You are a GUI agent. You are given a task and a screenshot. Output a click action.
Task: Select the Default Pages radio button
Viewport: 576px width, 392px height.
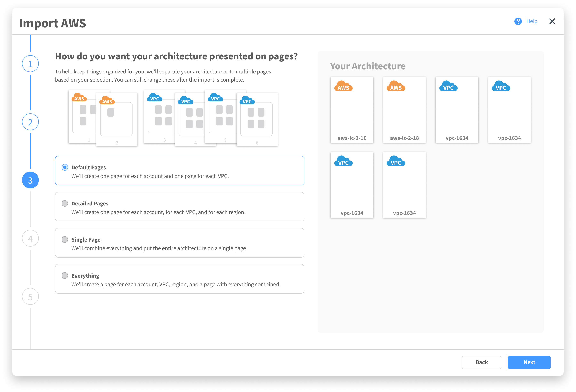pos(65,167)
